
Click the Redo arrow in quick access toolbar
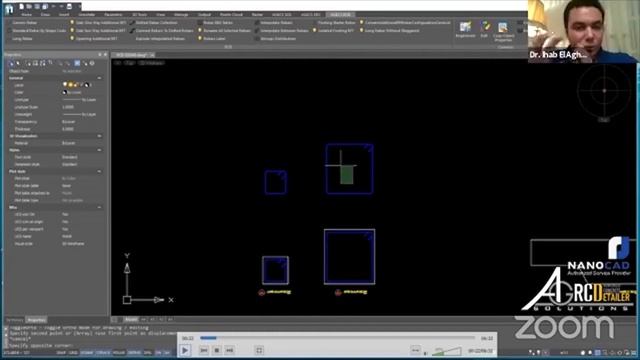61,7
